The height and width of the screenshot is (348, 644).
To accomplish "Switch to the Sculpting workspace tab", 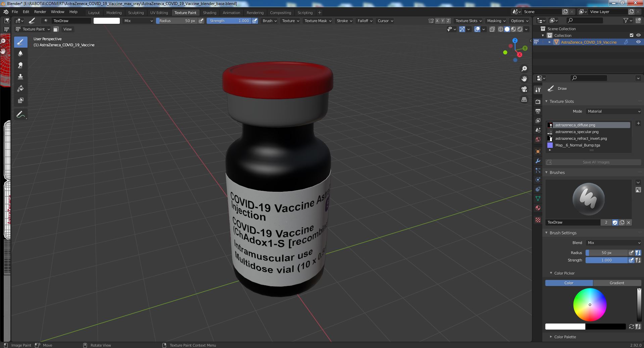I will 136,13.
